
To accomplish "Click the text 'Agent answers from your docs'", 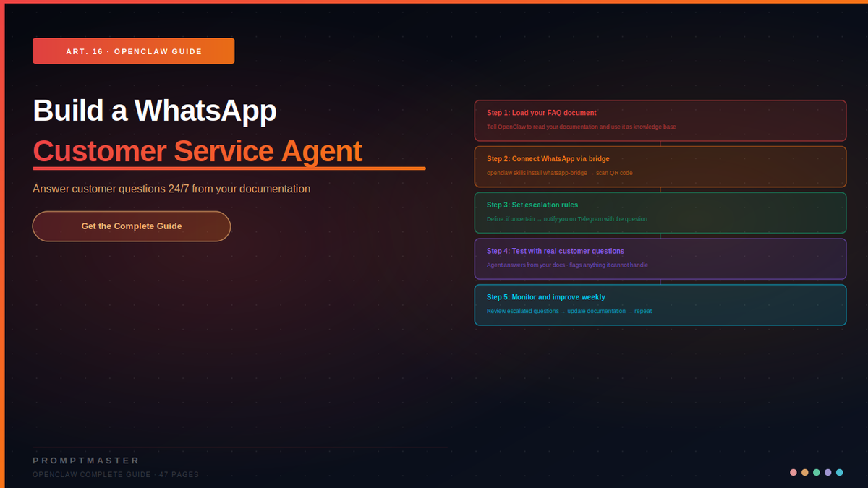I will coord(526,265).
